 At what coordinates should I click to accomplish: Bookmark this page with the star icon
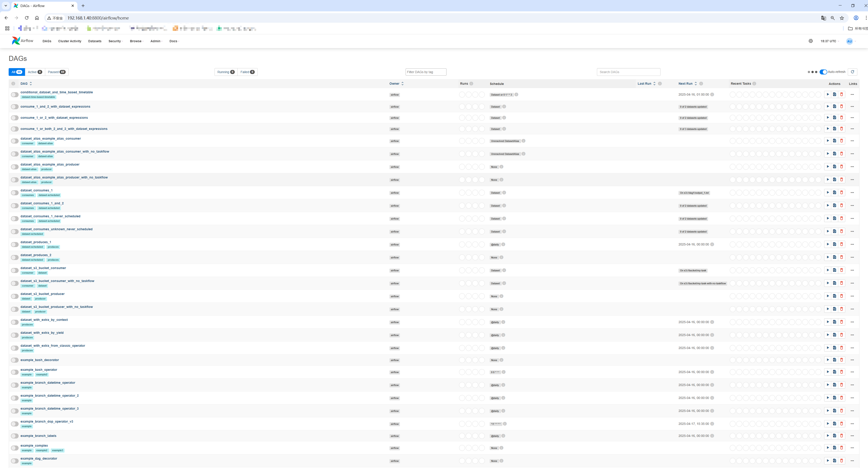[x=842, y=18]
